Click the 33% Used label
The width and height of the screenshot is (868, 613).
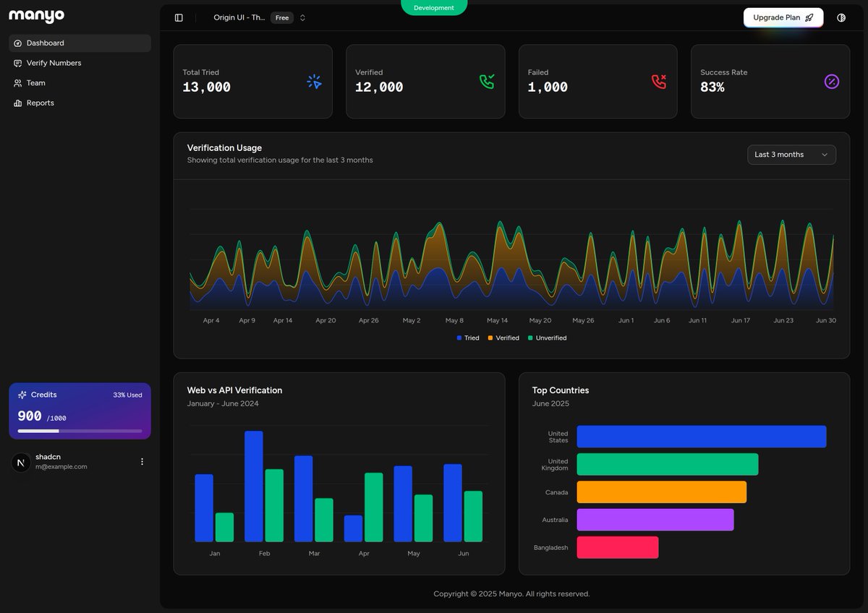(x=127, y=395)
